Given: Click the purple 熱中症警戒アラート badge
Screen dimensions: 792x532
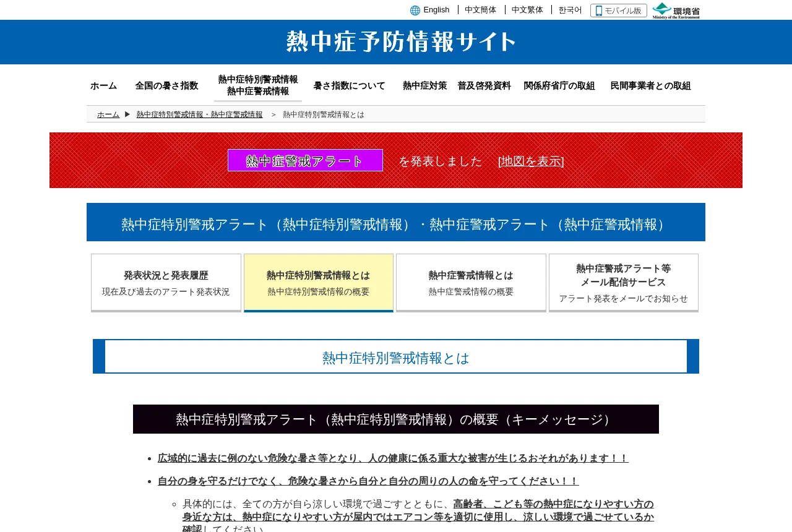Looking at the screenshot, I should pyautogui.click(x=305, y=160).
